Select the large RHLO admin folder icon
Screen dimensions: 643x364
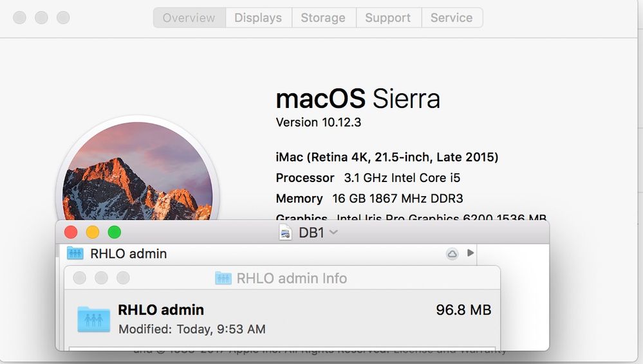pos(94,319)
